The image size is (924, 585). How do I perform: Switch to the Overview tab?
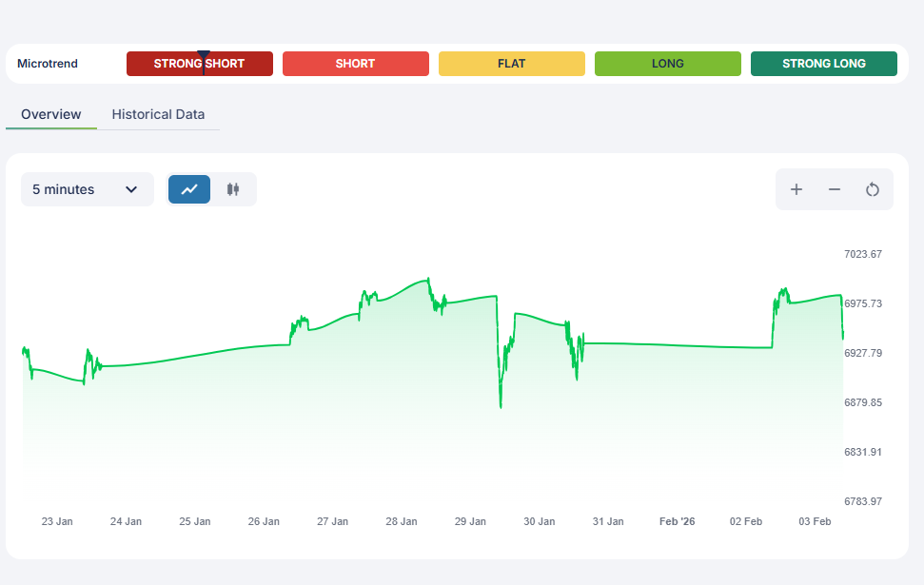tap(51, 114)
